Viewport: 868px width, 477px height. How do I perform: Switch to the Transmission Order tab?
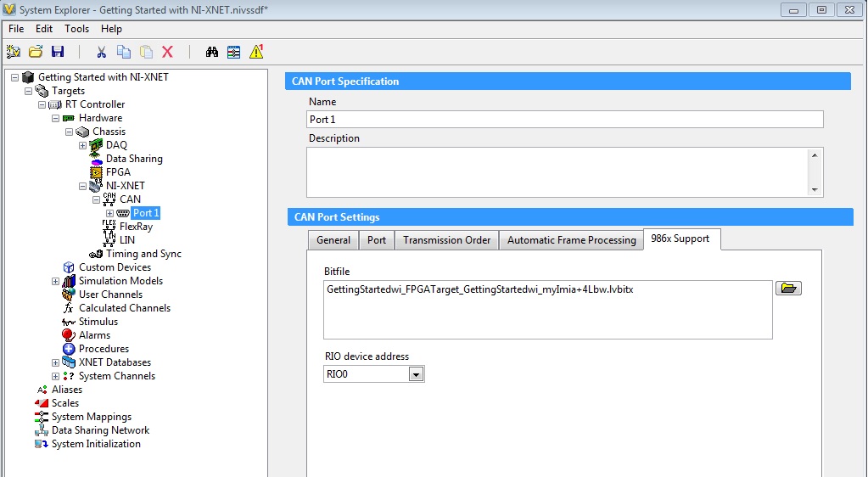[447, 240]
